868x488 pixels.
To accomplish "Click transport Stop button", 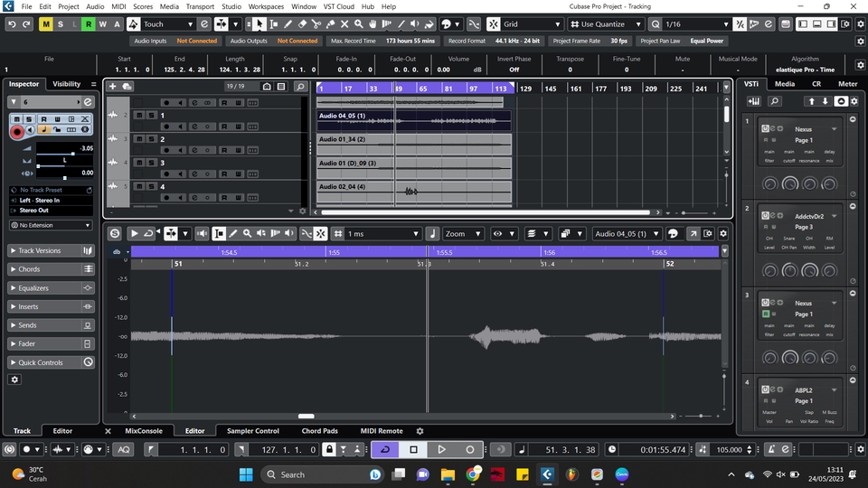I will coord(413,449).
